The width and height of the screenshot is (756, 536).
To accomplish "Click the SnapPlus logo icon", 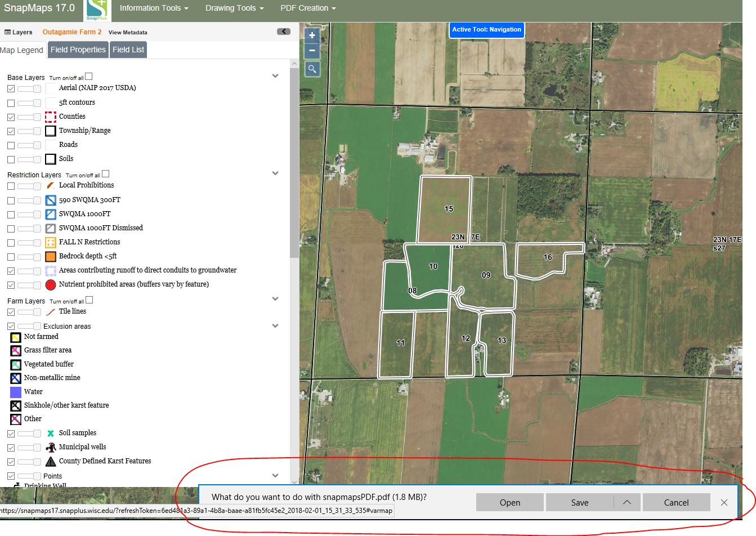I will click(x=97, y=10).
